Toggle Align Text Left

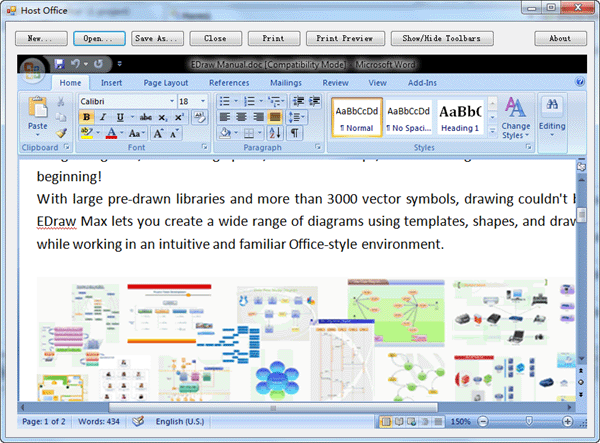coord(225,117)
